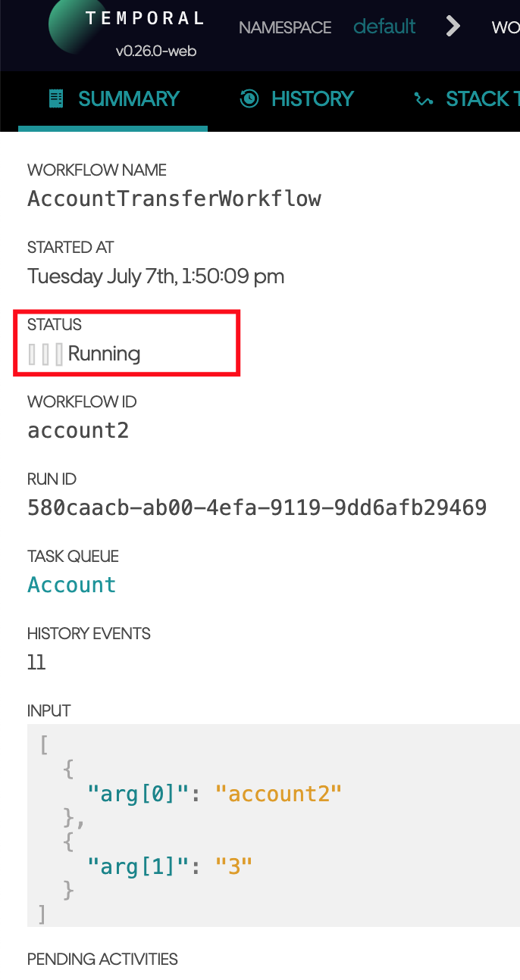Select the Stack Trace waveform icon

(x=422, y=98)
